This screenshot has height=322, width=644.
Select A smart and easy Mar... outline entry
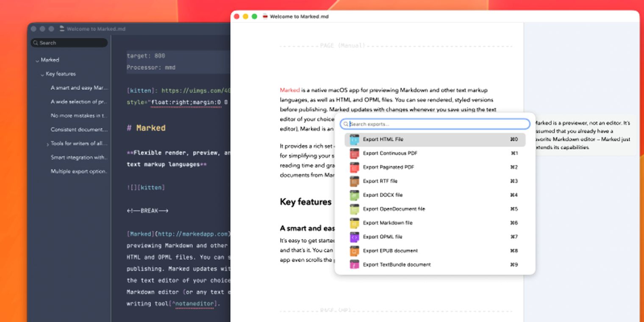click(x=80, y=88)
